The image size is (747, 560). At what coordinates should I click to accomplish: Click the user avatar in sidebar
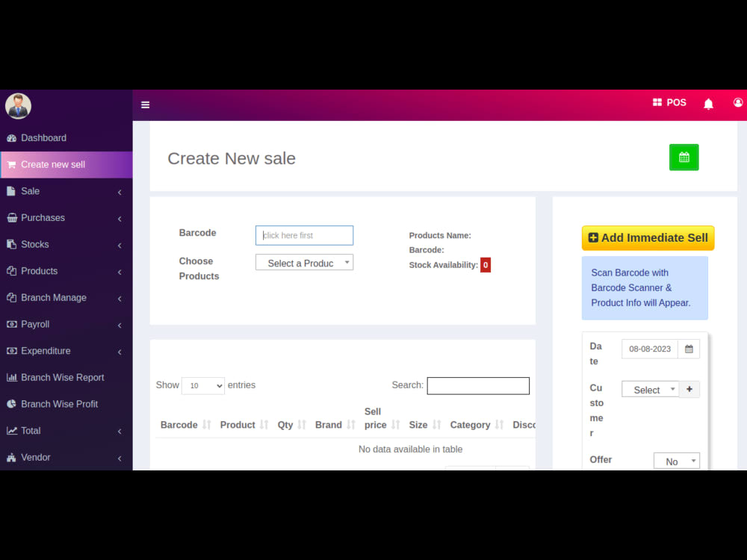pos(18,106)
